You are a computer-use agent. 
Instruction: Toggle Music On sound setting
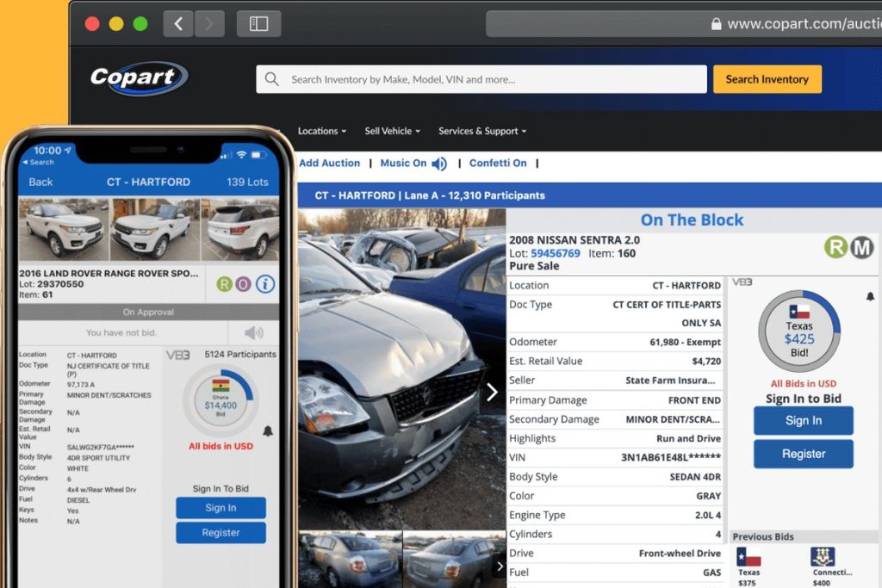pos(414,163)
